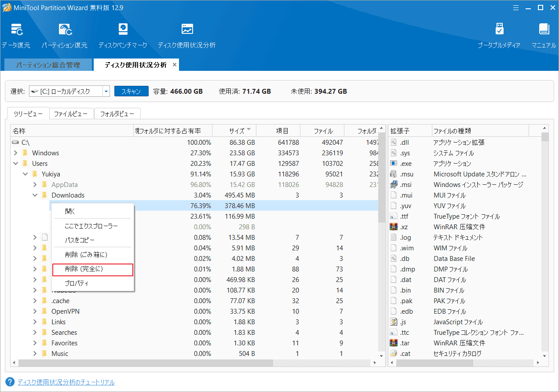Click the C:\ drive icon in the tree
The height and width of the screenshot is (392, 559).
[x=16, y=143]
